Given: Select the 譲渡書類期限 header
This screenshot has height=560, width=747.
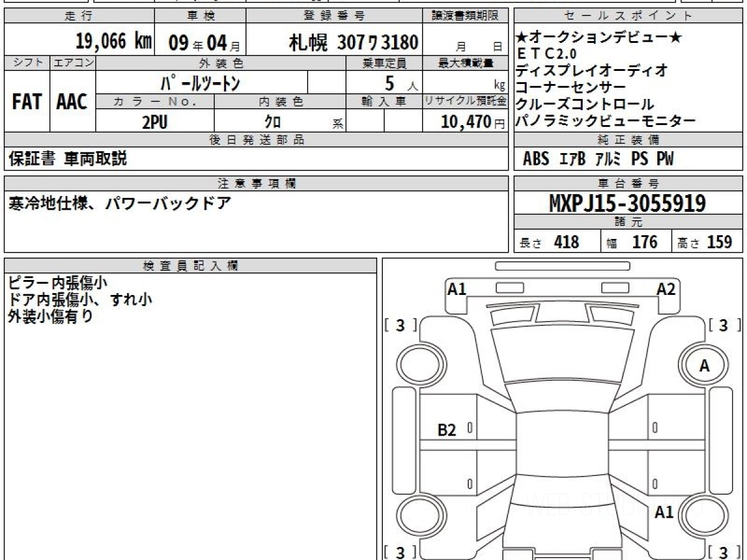Looking at the screenshot, I should (x=466, y=16).
